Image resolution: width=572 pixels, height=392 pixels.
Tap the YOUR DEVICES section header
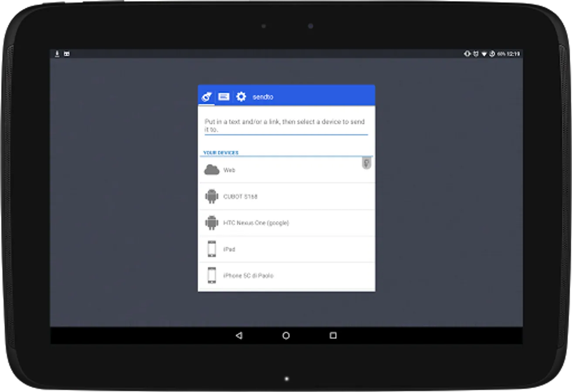click(221, 153)
